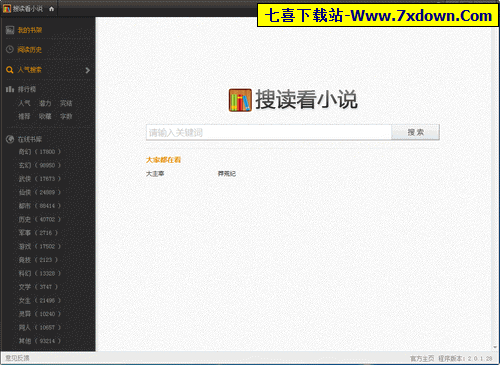Select 人气搜索 in the sidebar

[30, 70]
